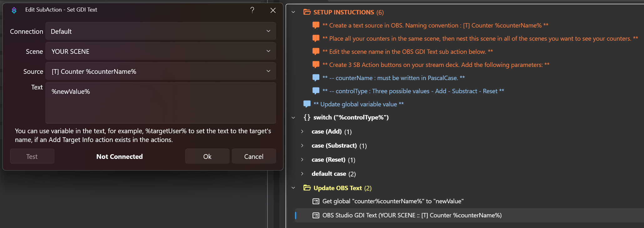
Task: Open the Scene dropdown showing YOUR SCENE
Action: pyautogui.click(x=160, y=51)
